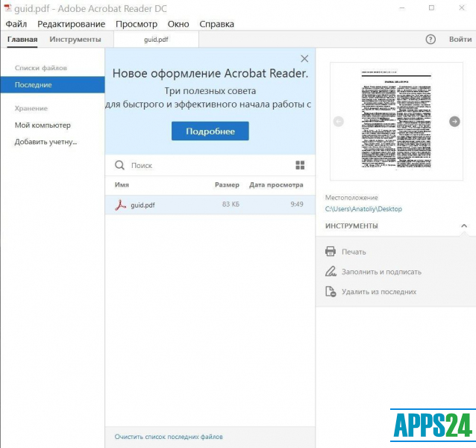
Task: Switch to the thumbnail grid view icon
Action: click(300, 165)
